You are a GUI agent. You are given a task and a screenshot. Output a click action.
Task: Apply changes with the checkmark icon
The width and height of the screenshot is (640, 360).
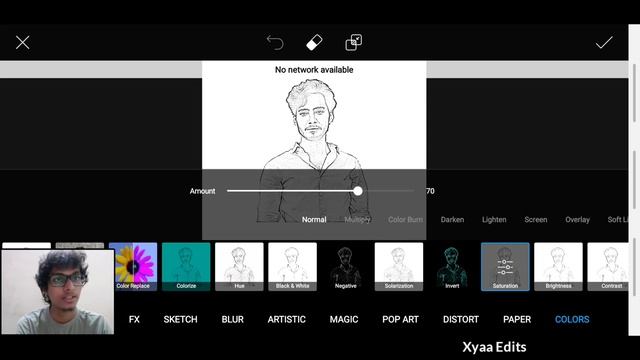[604, 42]
